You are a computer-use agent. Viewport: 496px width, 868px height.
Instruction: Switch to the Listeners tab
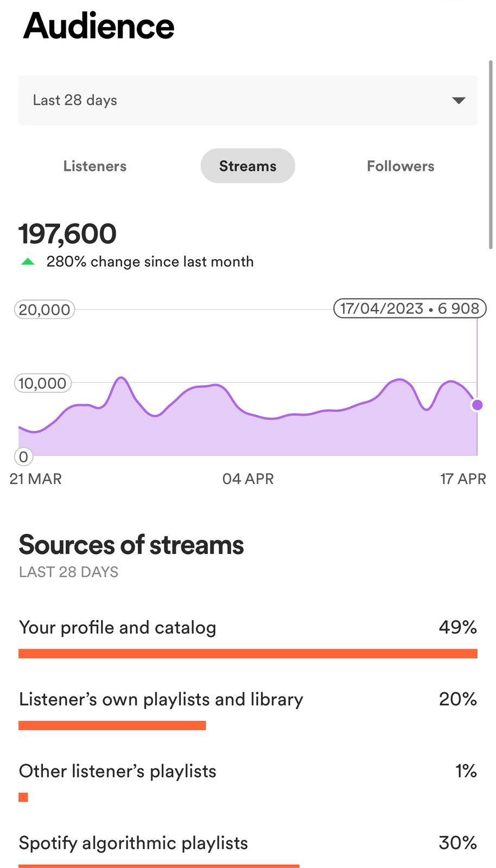click(x=95, y=166)
